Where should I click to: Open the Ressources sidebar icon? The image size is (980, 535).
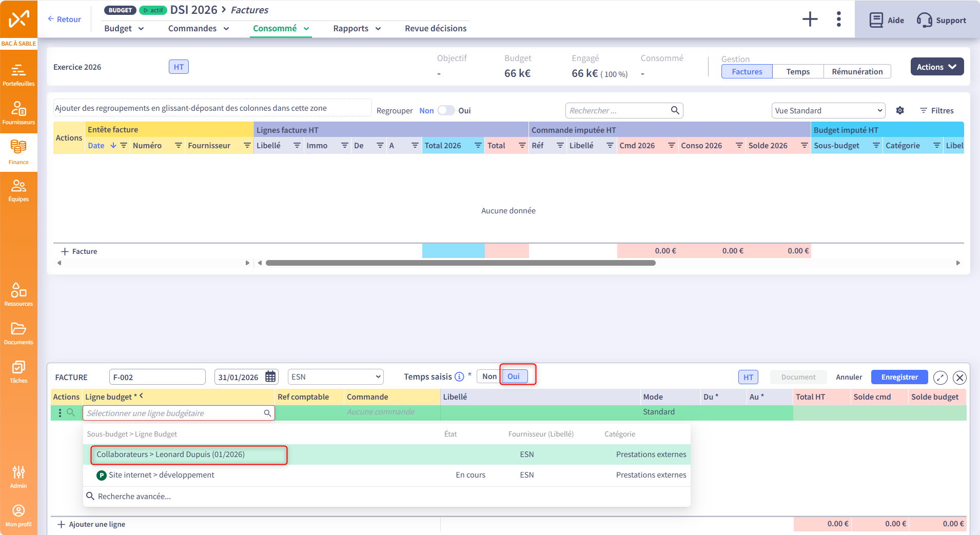click(x=18, y=294)
